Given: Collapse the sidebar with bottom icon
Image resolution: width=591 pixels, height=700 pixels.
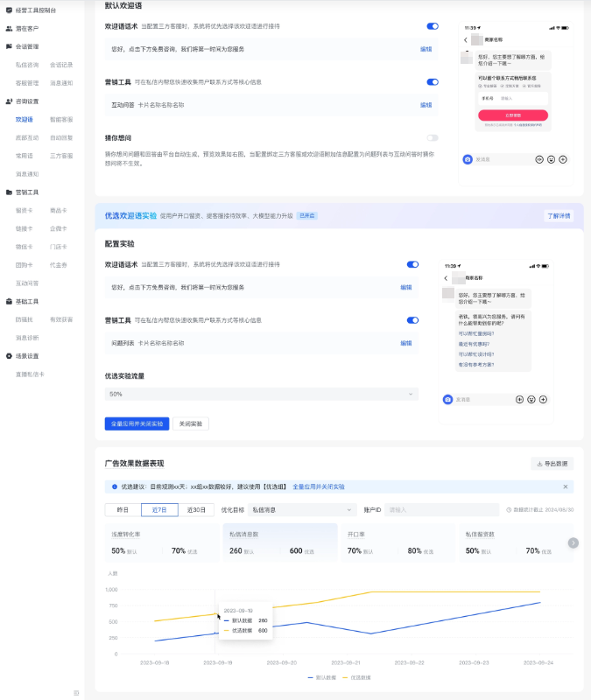Looking at the screenshot, I should pos(76,693).
